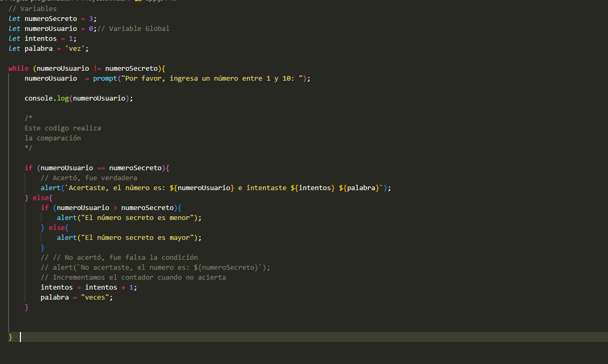Click the final closing brace on highlighted line
Screen dimensions: 608x364
click(10, 337)
